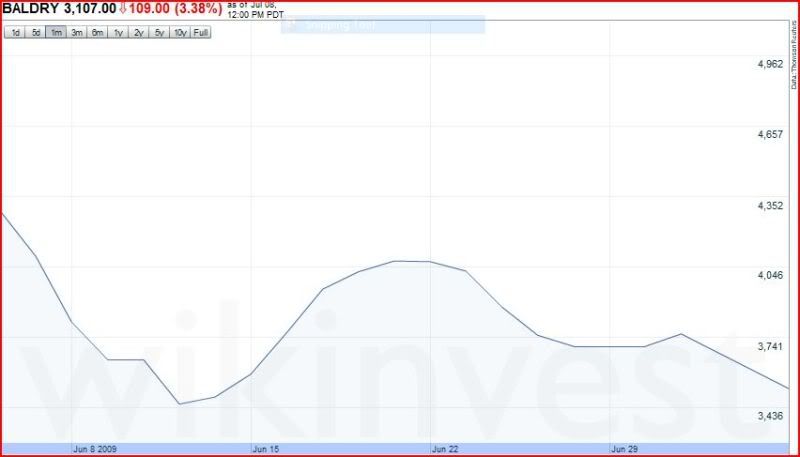
Task: Switch chart to 6m range
Action: coord(97,33)
